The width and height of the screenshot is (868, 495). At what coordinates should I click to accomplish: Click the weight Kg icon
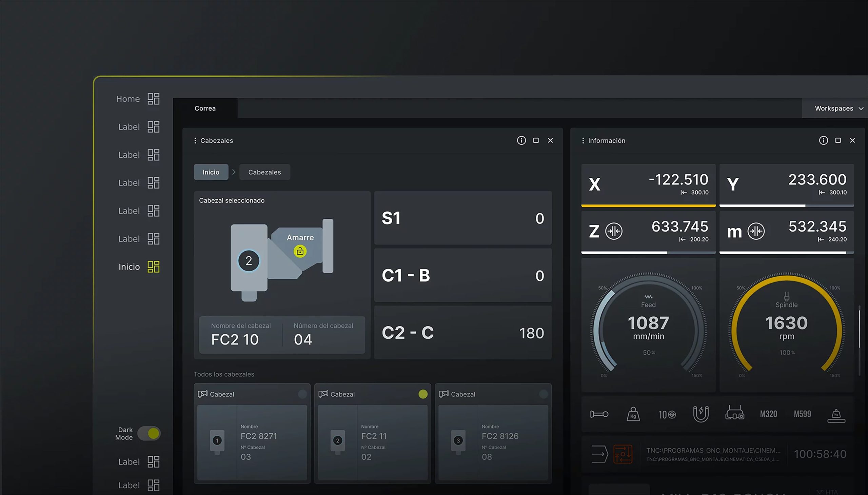point(633,414)
